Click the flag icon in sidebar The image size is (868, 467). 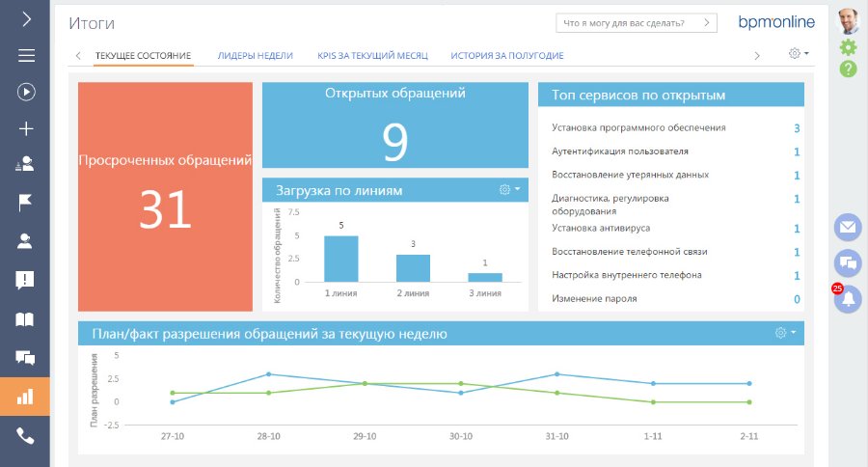(25, 203)
